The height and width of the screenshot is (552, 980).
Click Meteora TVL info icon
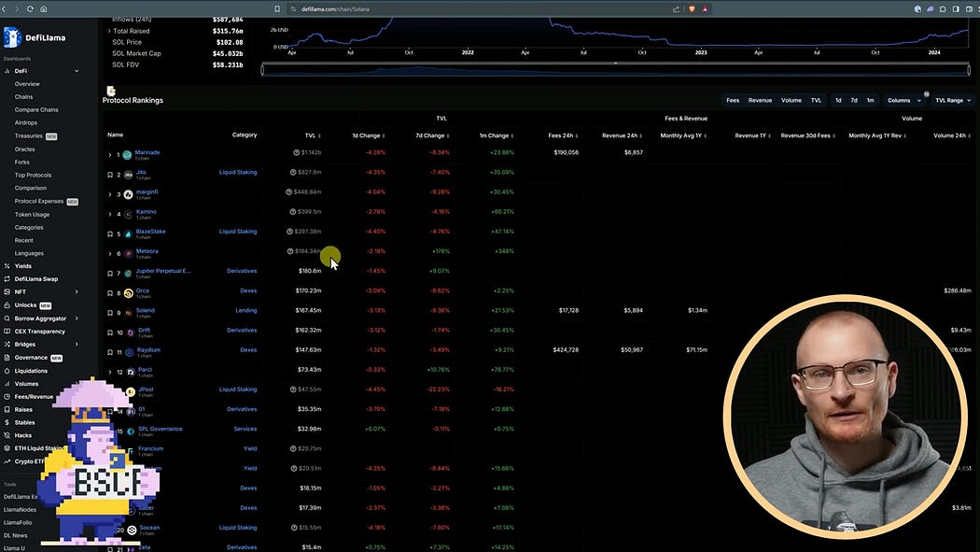(x=290, y=251)
